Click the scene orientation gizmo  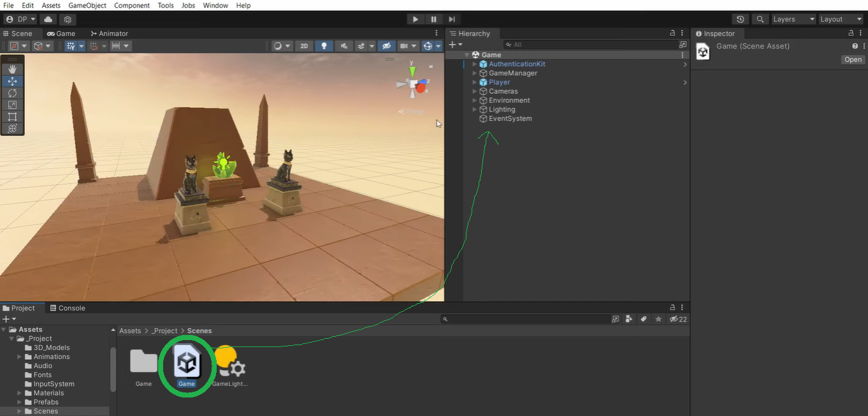click(x=412, y=84)
